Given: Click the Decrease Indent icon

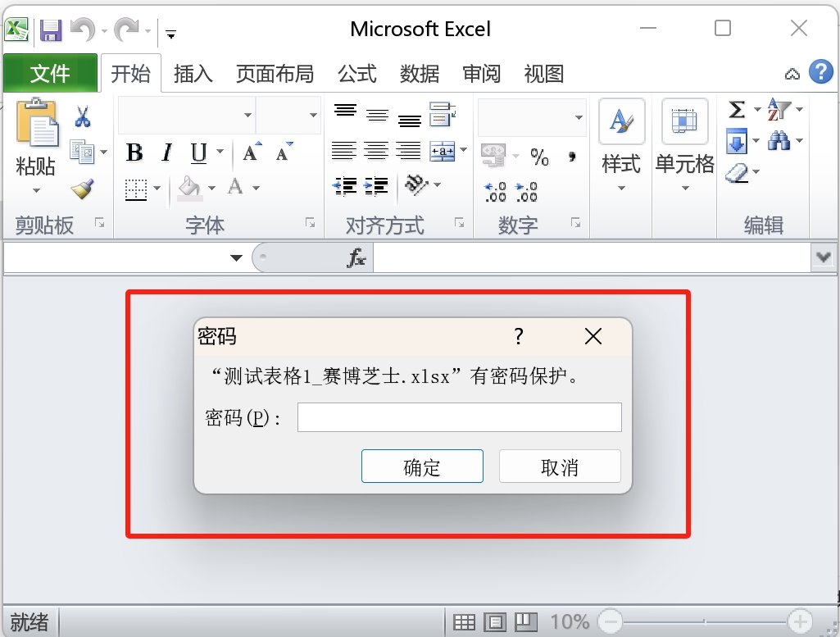Looking at the screenshot, I should (345, 187).
